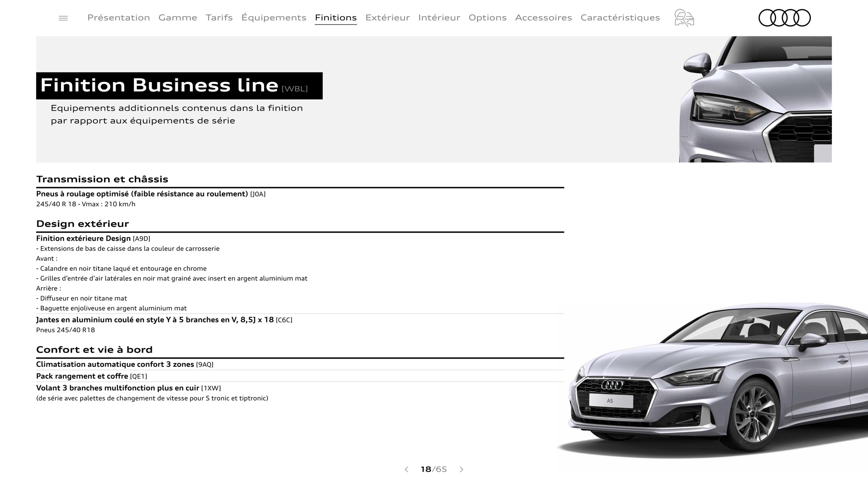Click Finition extérieure Design [A9D]
Viewport: 868px width, 488px height.
pos(93,238)
